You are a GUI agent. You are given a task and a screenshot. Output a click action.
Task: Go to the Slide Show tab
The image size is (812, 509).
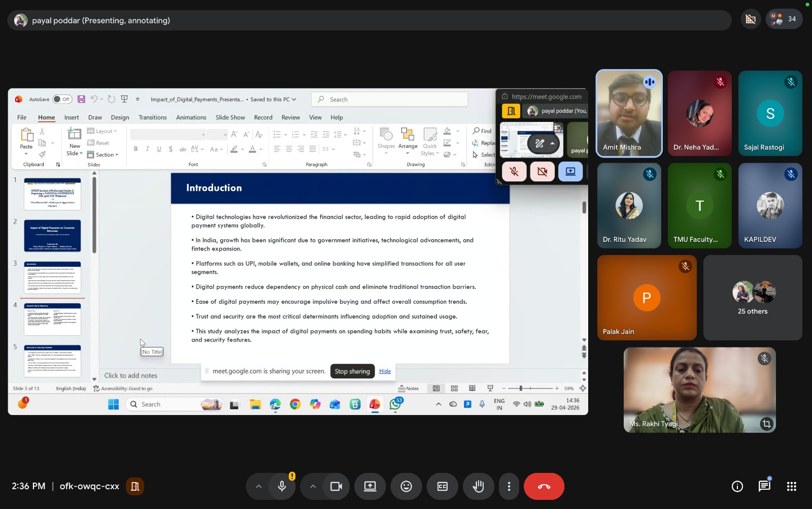click(x=230, y=117)
